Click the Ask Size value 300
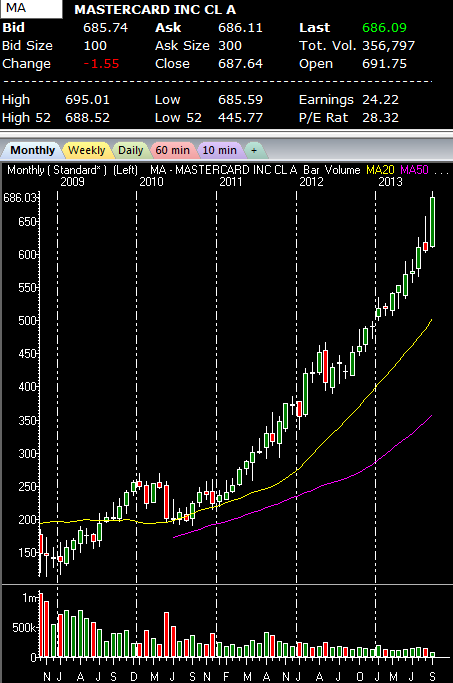Image resolution: width=453 pixels, height=683 pixels. (x=230, y=46)
